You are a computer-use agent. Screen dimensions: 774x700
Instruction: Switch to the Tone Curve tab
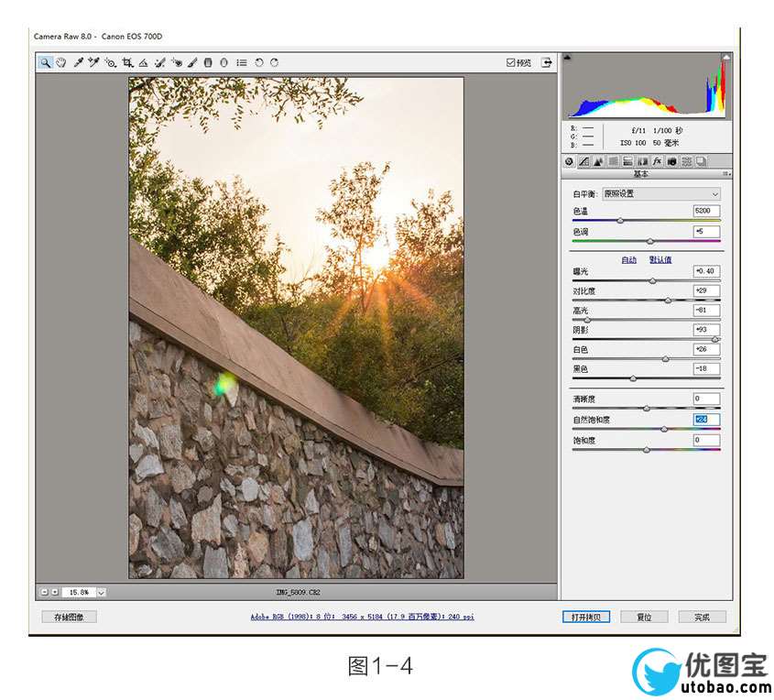[x=583, y=162]
